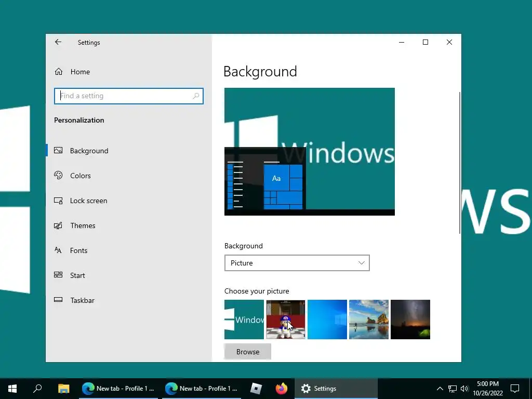This screenshot has height=399, width=532.
Task: Switch to first Edge New tab window
Action: tap(118, 389)
